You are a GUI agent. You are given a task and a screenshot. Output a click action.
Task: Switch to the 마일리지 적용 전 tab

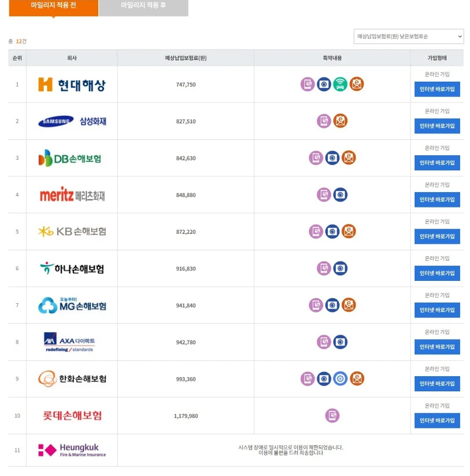tap(53, 8)
